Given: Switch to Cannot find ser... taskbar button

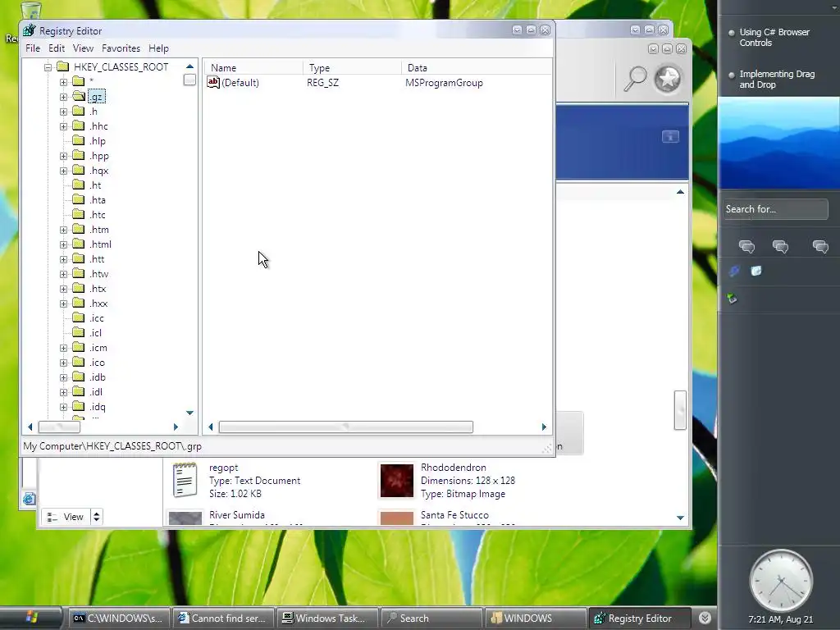Looking at the screenshot, I should click(x=222, y=619).
